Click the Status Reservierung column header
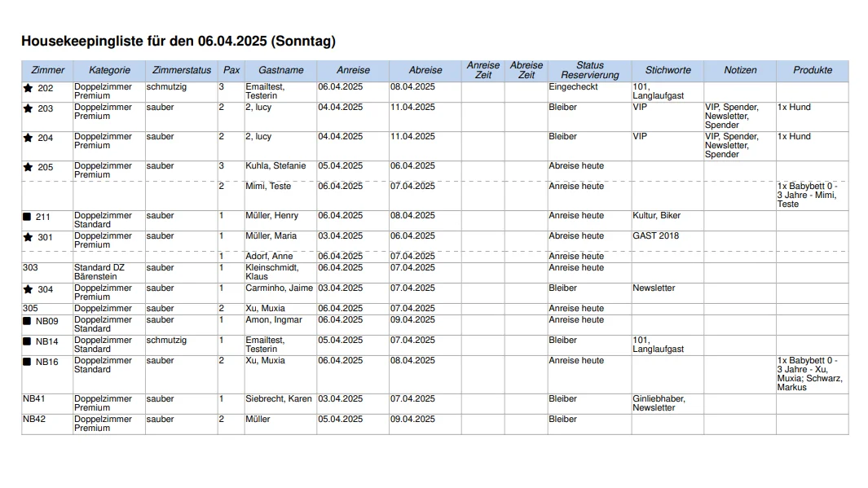The width and height of the screenshot is (868, 488). point(589,70)
